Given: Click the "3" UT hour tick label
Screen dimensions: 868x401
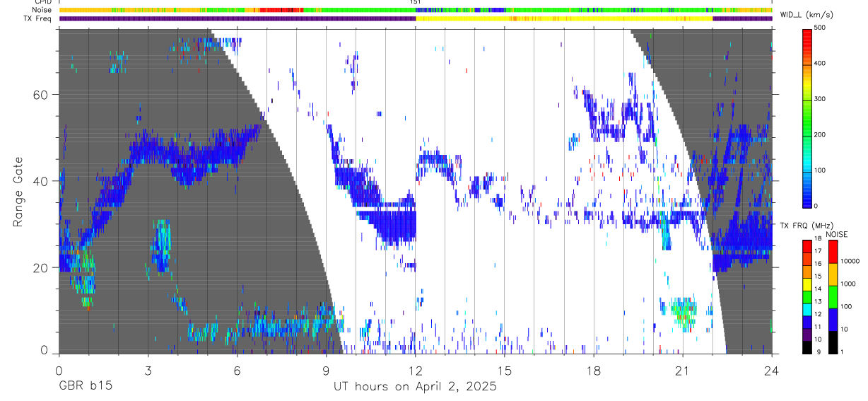Looking at the screenshot, I should pos(148,371).
